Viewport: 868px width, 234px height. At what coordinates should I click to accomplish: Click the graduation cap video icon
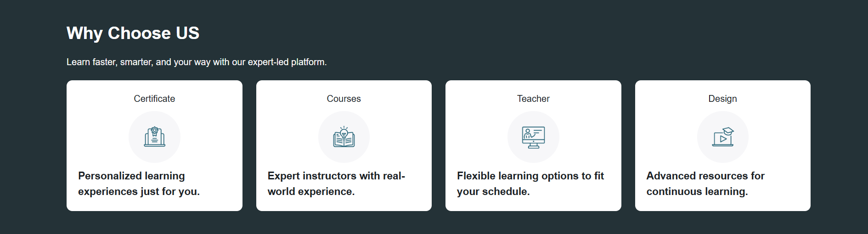[723, 137]
